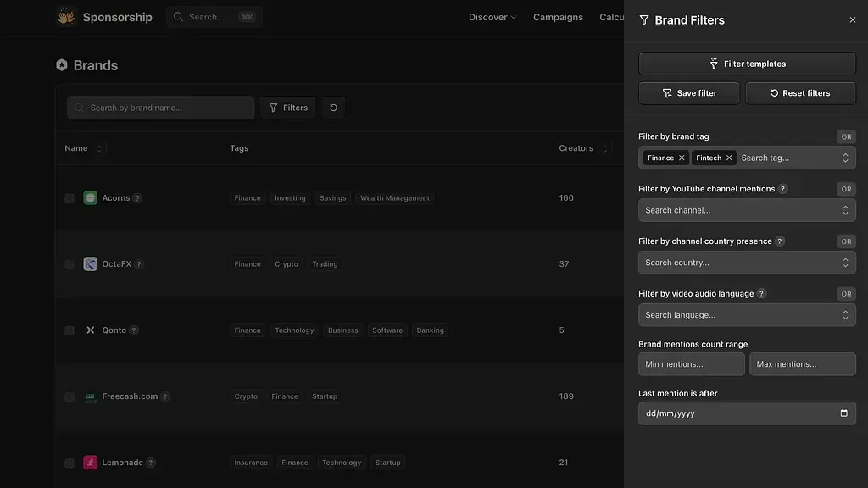Screen dimensions: 868x488
Task: Click the Banking tag on Qonto
Action: [430, 330]
